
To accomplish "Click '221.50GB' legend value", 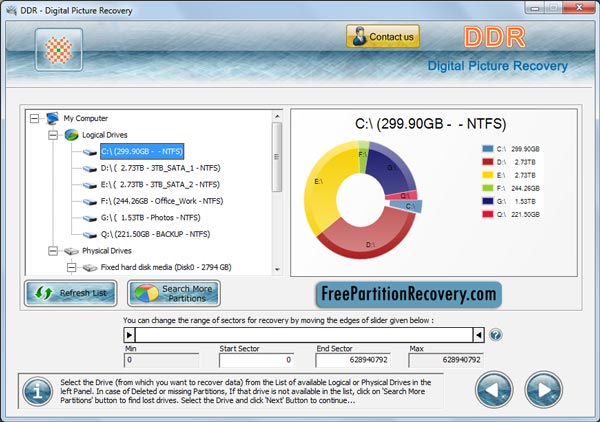I will 525,214.
